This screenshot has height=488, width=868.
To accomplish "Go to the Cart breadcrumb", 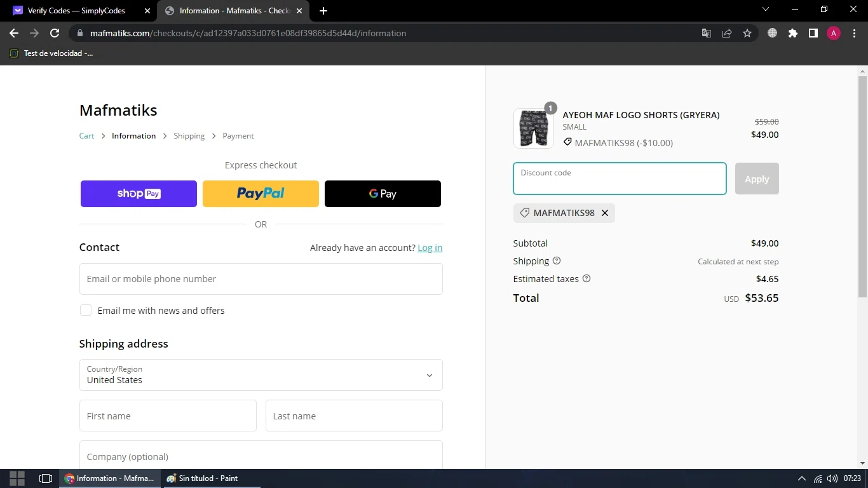I will 86,136.
